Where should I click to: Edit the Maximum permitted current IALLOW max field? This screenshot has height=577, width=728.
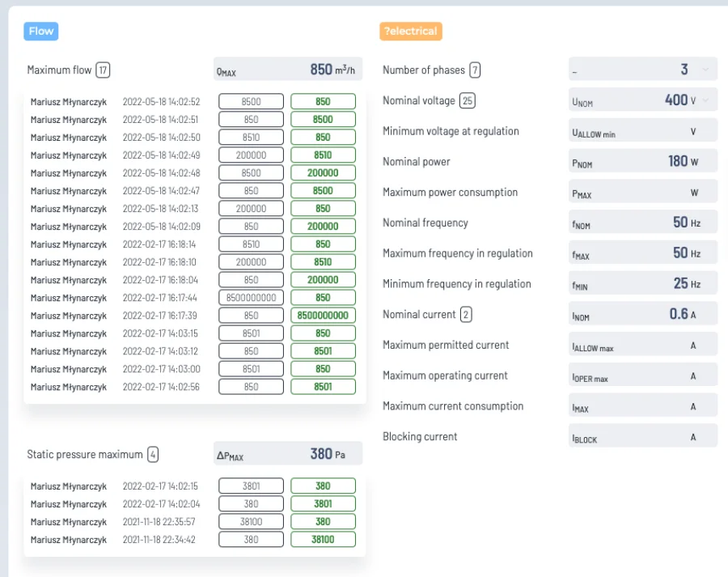point(643,345)
